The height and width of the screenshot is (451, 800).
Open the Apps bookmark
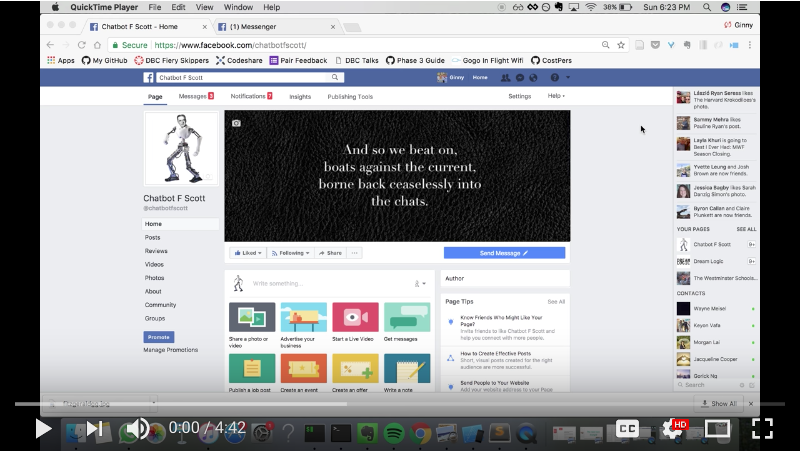[61, 60]
